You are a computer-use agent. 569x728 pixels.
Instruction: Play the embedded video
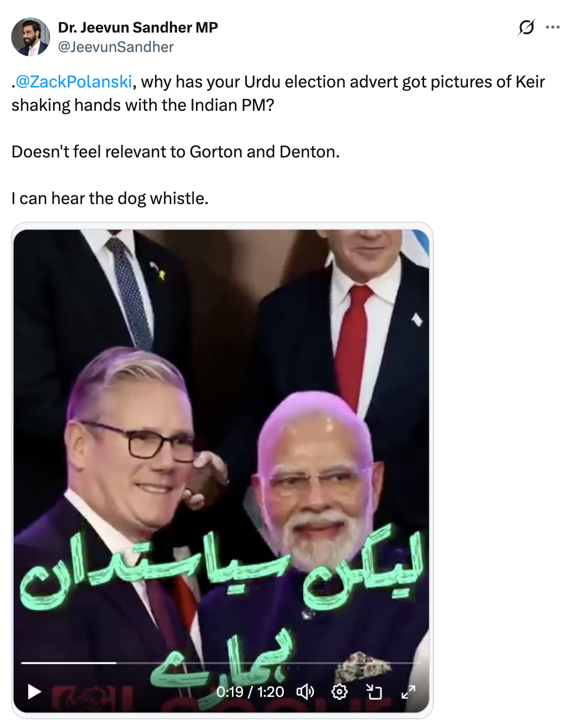[x=34, y=691]
